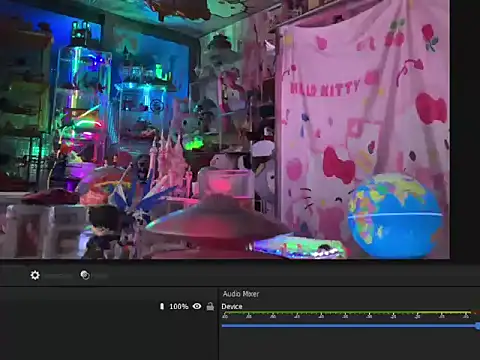
Task: Click the 100% value in source row
Action: [179, 306]
